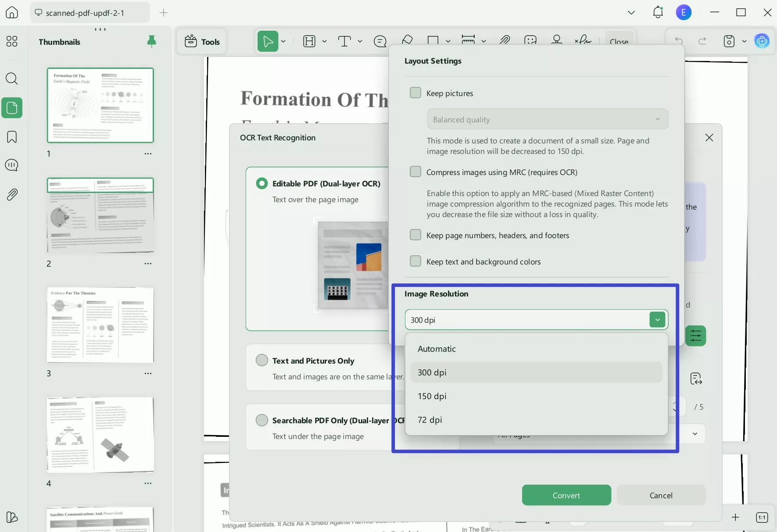Enable the Keep pictures option
The height and width of the screenshot is (532, 777).
tap(415, 93)
